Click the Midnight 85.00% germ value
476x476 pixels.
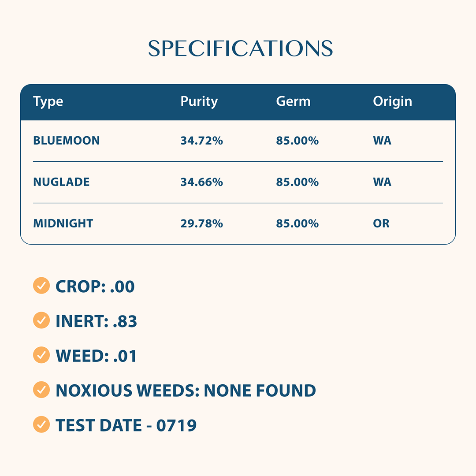[297, 223]
